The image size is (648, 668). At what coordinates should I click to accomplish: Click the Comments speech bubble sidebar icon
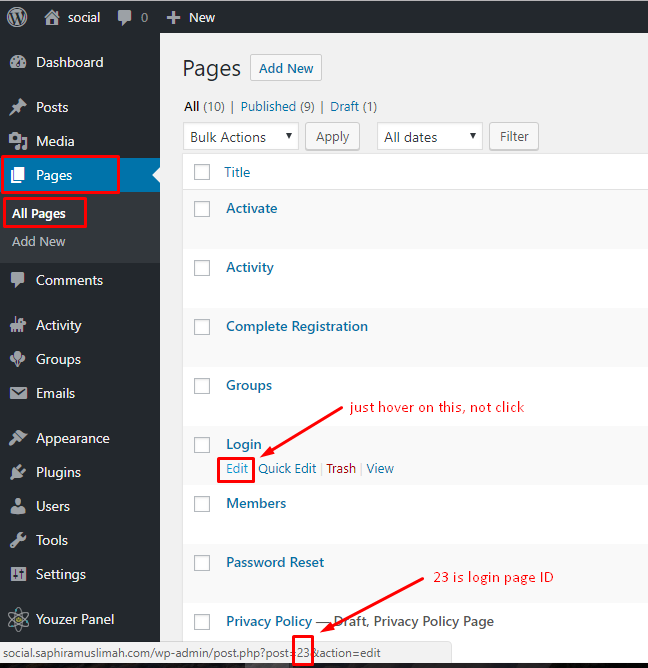click(18, 280)
